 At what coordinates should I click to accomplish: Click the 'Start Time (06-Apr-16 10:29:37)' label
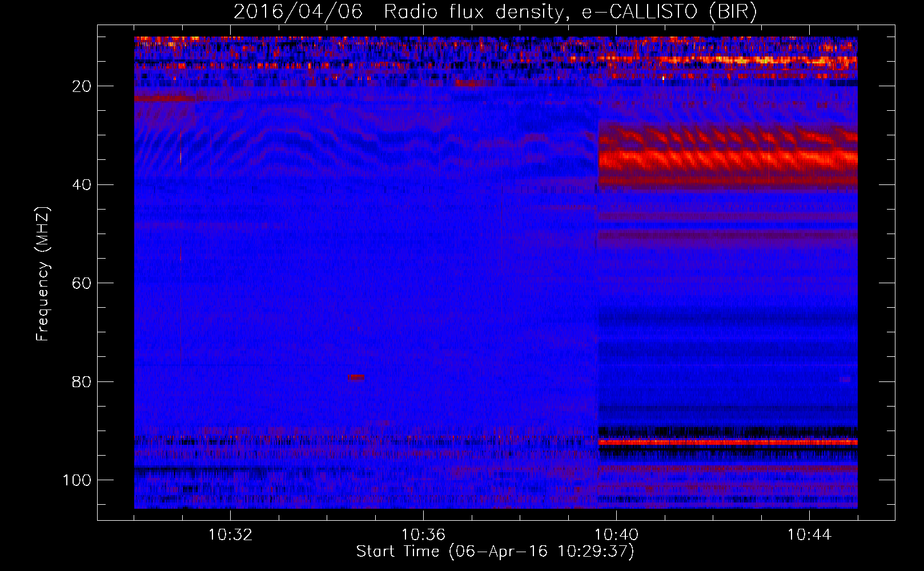495,552
